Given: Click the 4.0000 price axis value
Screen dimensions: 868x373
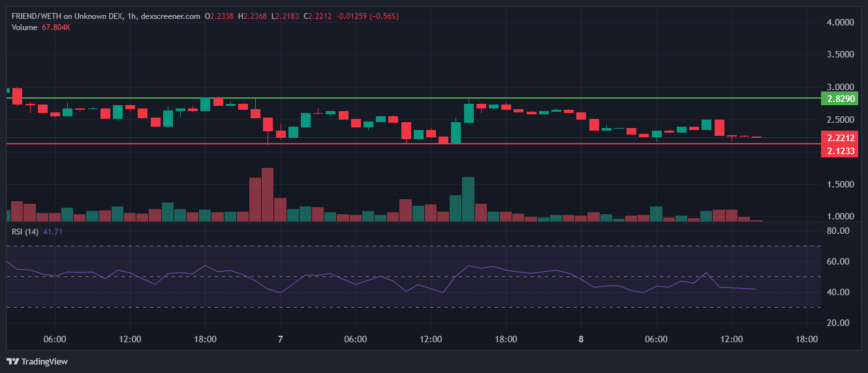Looking at the screenshot, I should [x=840, y=22].
